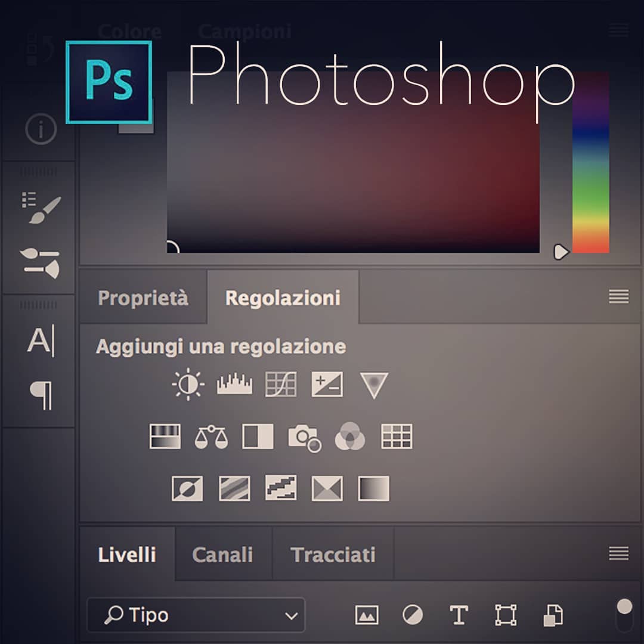Filter layers by adjustment layers

(413, 615)
